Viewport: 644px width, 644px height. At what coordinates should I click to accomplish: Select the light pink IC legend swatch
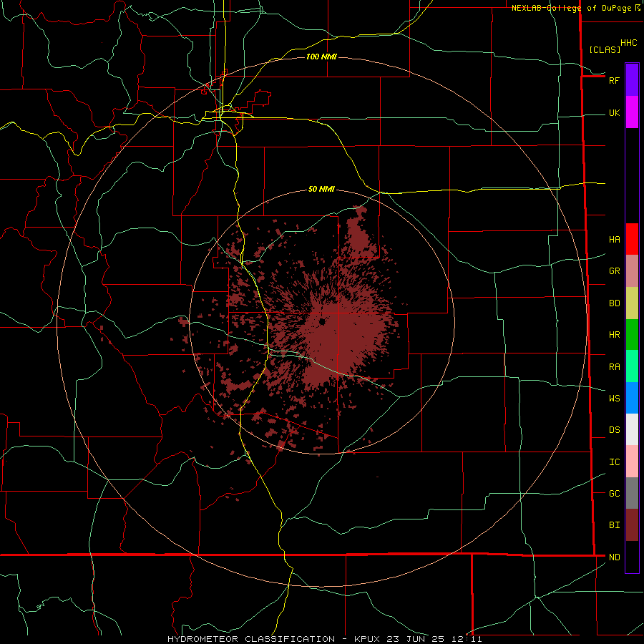632,462
